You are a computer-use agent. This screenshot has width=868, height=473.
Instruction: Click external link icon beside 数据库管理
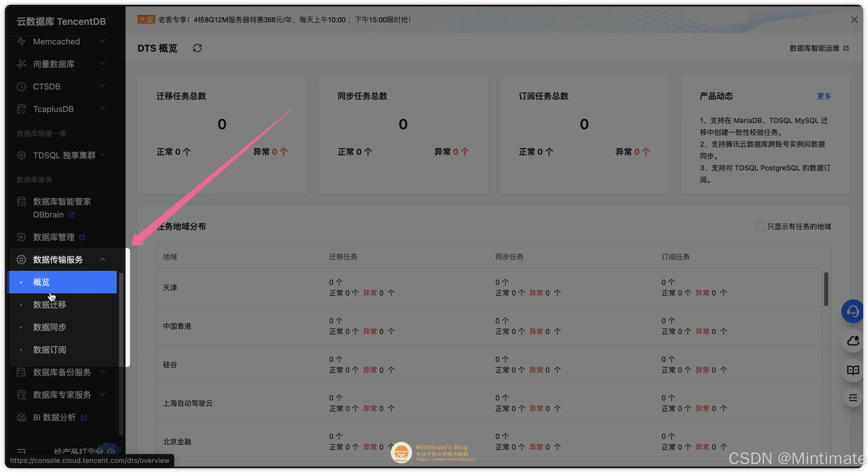coord(82,237)
